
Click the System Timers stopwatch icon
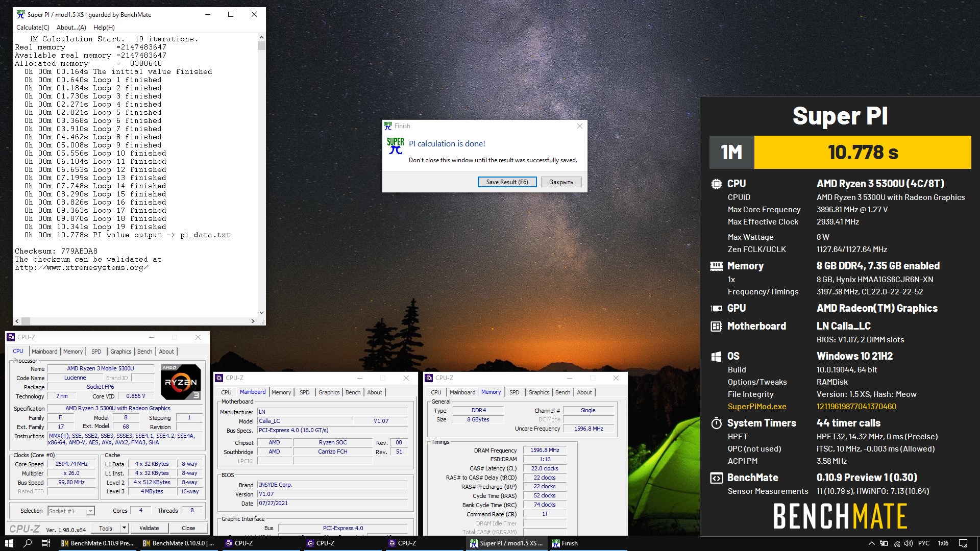(x=716, y=423)
